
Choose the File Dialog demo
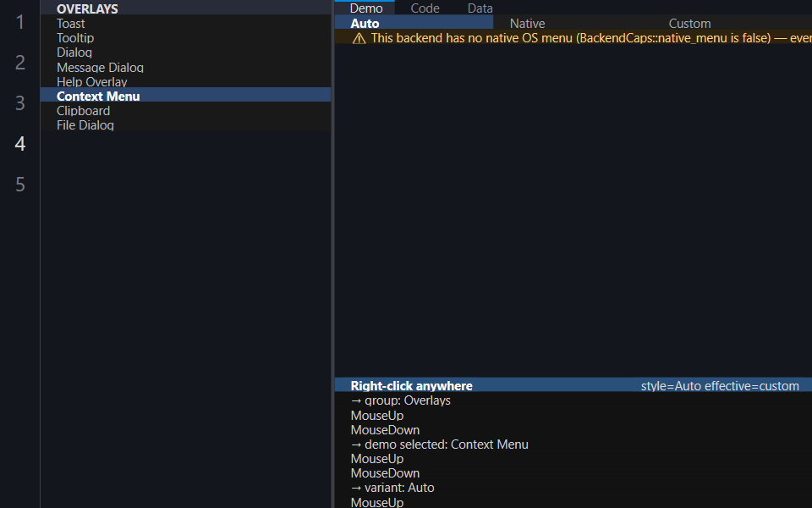click(185, 125)
